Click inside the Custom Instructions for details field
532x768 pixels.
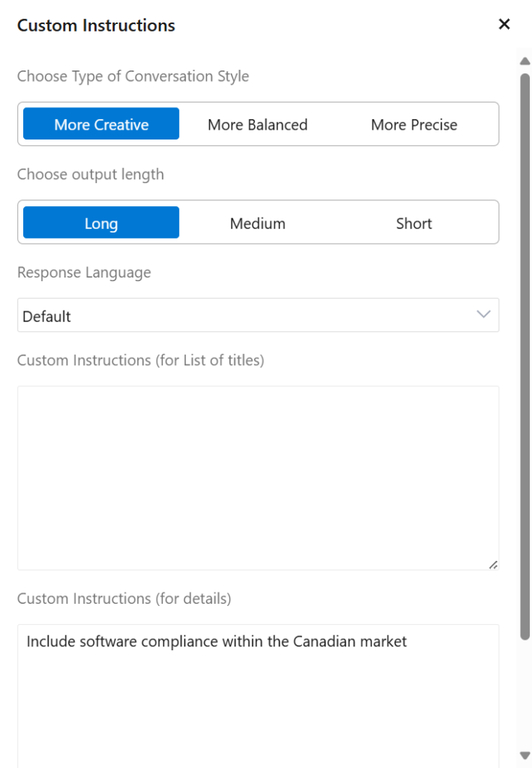(x=258, y=690)
